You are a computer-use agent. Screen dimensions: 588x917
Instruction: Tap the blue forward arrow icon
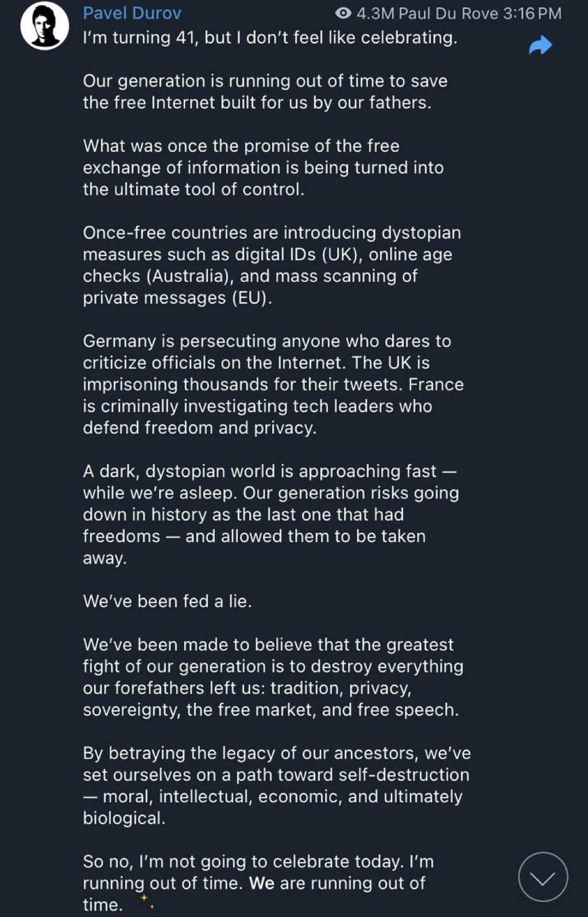click(540, 45)
